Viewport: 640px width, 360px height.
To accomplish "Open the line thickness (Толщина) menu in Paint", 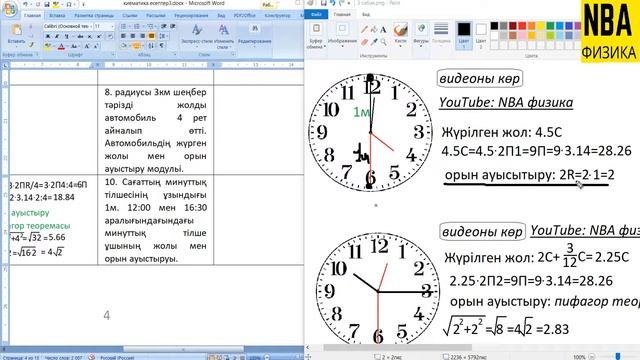I will pyautogui.click(x=441, y=35).
